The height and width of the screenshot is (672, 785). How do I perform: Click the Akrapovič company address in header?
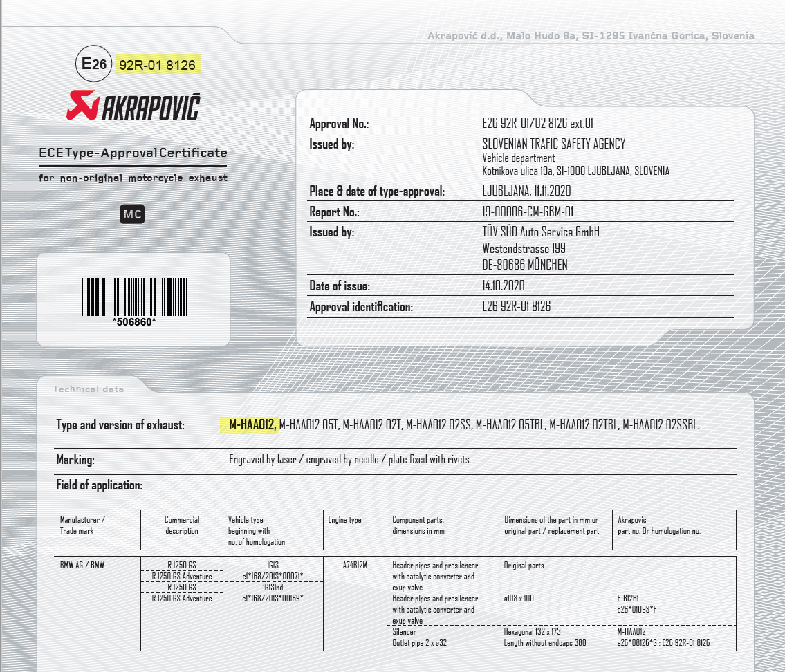click(x=591, y=36)
